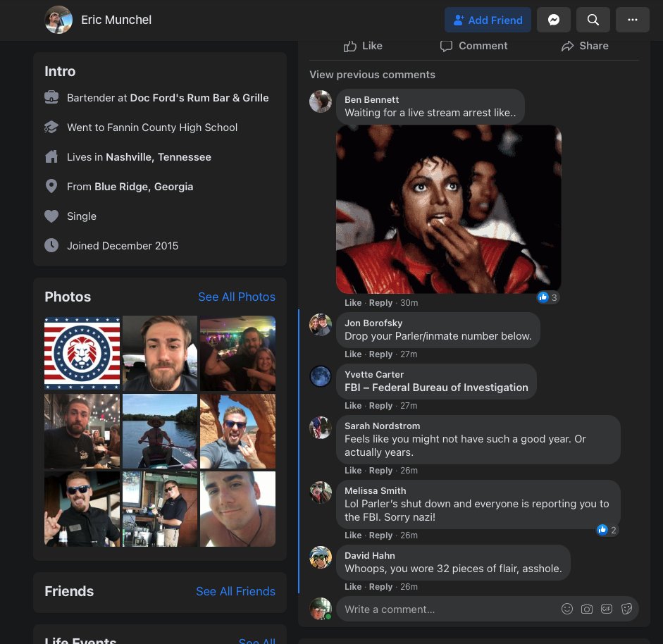The height and width of the screenshot is (644, 663).
Task: Open the sticker picker in comment box
Action: tap(626, 609)
